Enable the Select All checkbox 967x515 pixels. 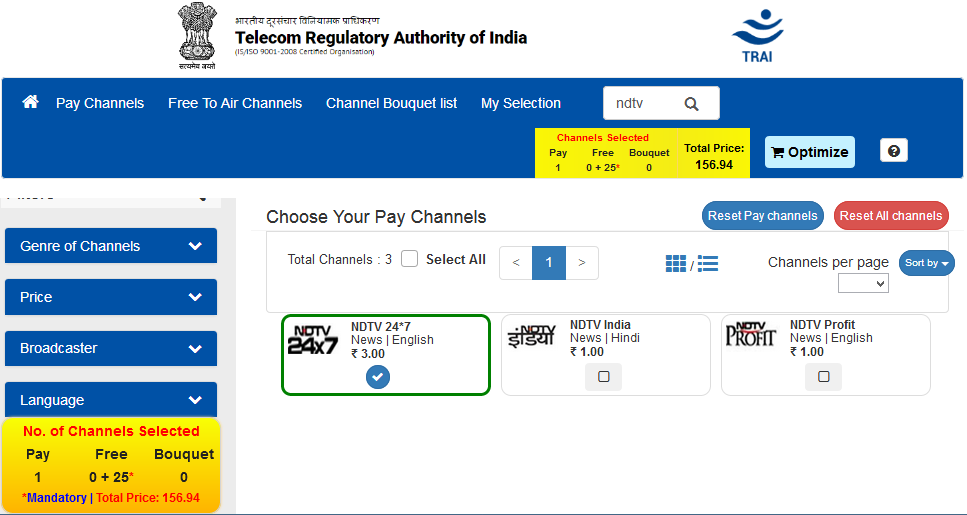click(409, 259)
